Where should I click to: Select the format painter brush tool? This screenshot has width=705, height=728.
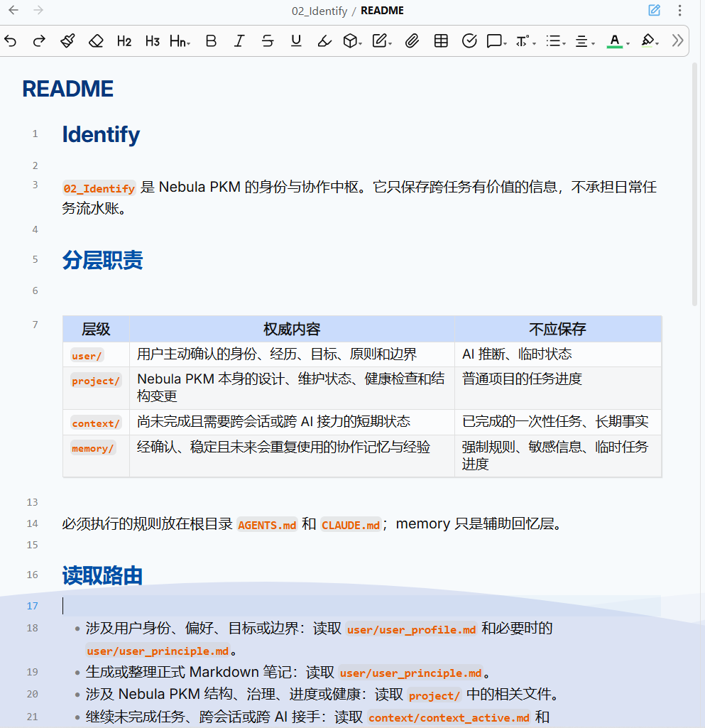click(x=67, y=41)
